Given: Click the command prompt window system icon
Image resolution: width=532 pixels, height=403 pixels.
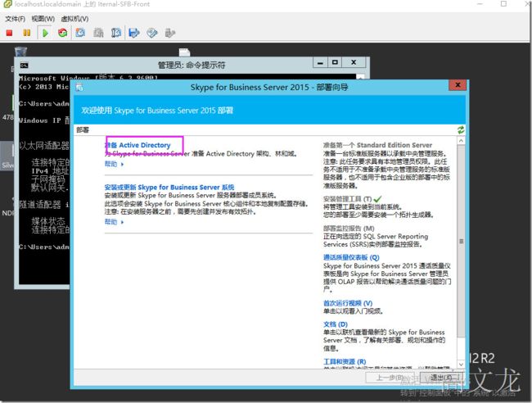Looking at the screenshot, I should tap(24, 66).
